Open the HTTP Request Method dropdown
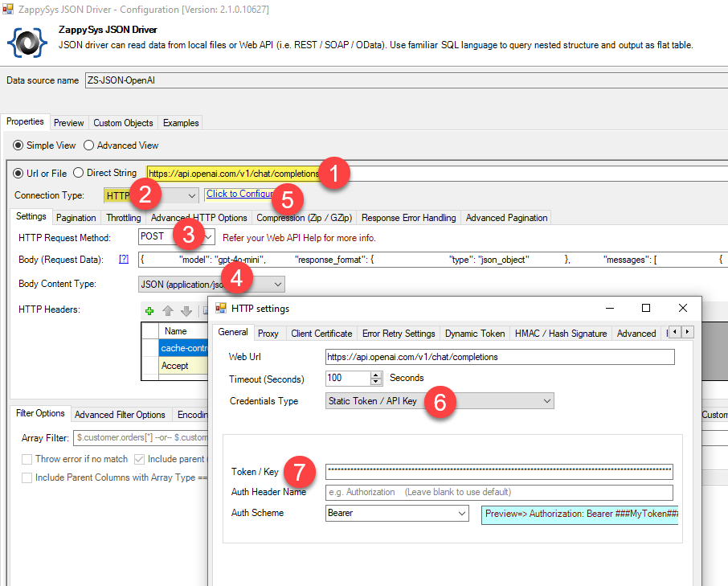This screenshot has height=586, width=728. [209, 237]
